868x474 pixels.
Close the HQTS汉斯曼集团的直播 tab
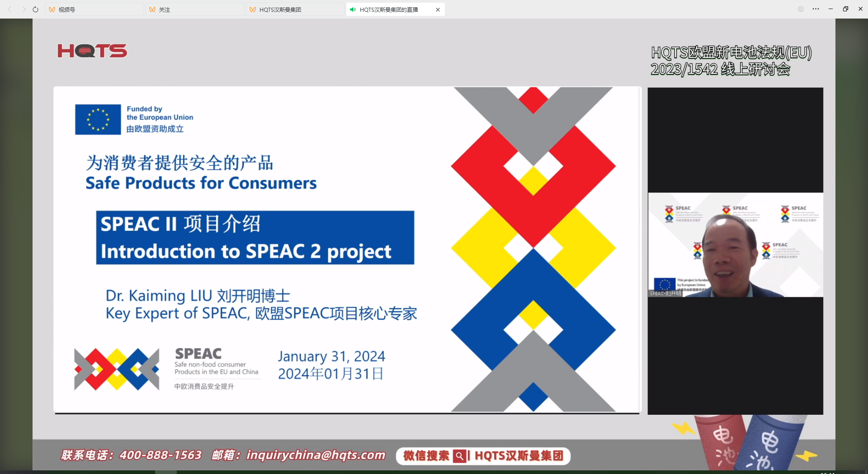[x=438, y=9]
